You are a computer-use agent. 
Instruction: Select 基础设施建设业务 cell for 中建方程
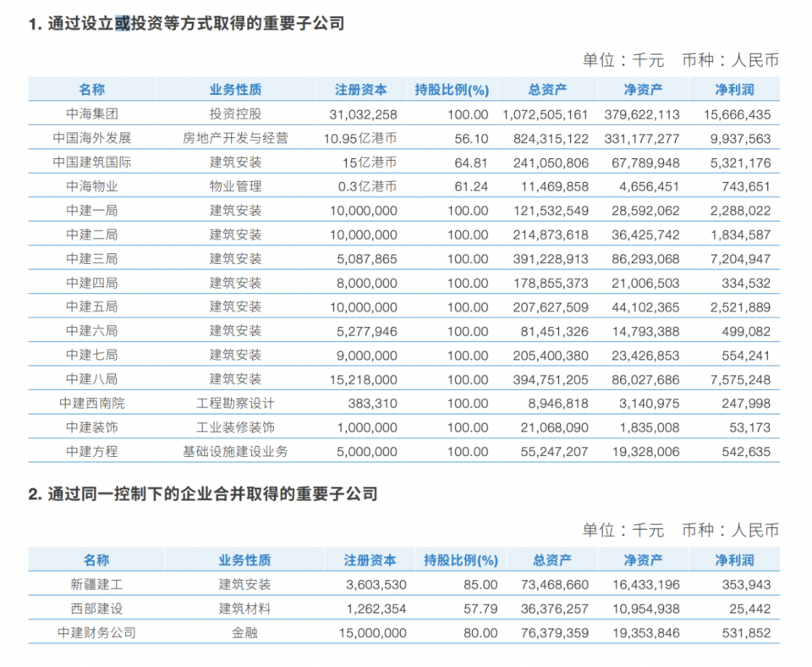point(235,451)
